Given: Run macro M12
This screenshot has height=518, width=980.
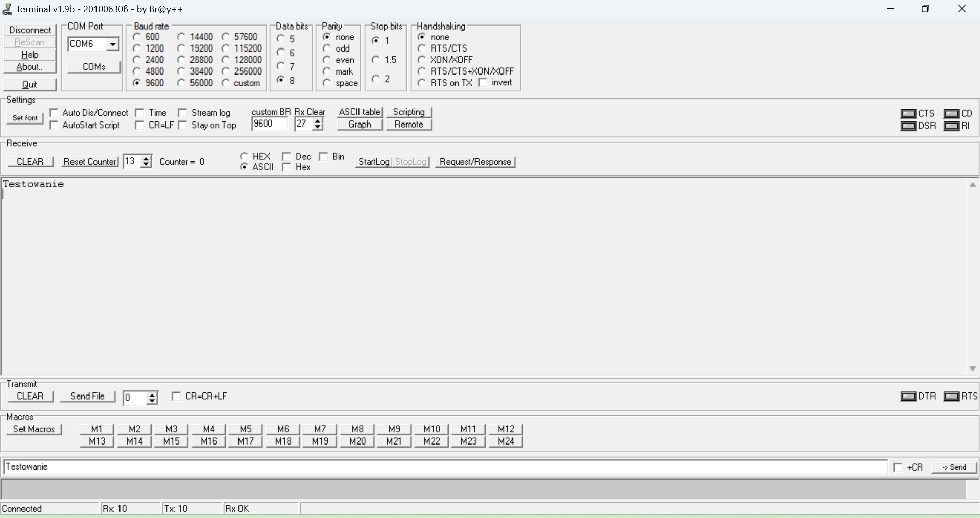Looking at the screenshot, I should 506,429.
